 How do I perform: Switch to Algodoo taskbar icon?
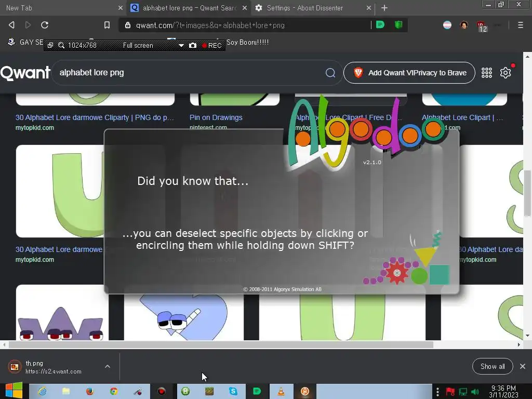click(x=305, y=391)
